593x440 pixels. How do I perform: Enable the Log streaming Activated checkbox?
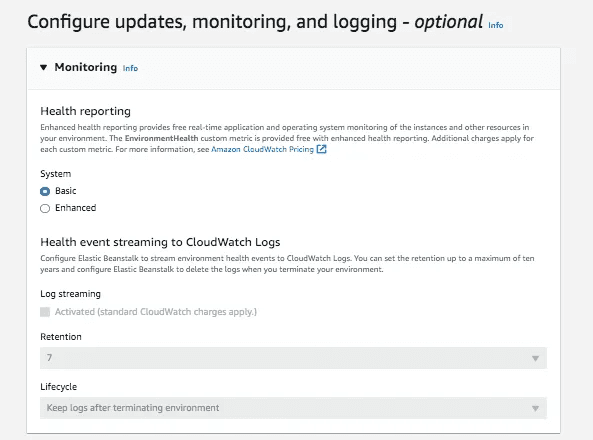click(x=45, y=312)
